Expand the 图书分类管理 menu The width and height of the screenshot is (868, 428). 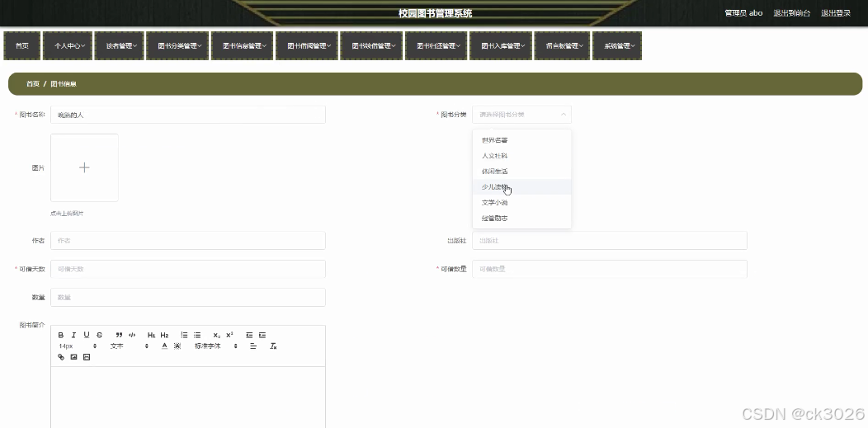point(179,46)
